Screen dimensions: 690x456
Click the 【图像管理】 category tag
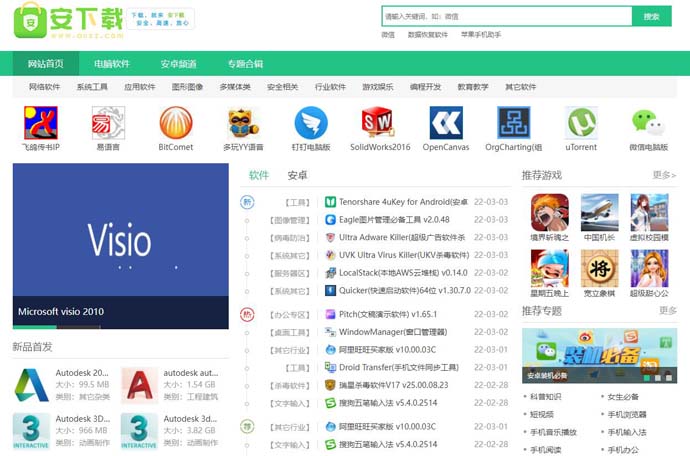pos(289,220)
